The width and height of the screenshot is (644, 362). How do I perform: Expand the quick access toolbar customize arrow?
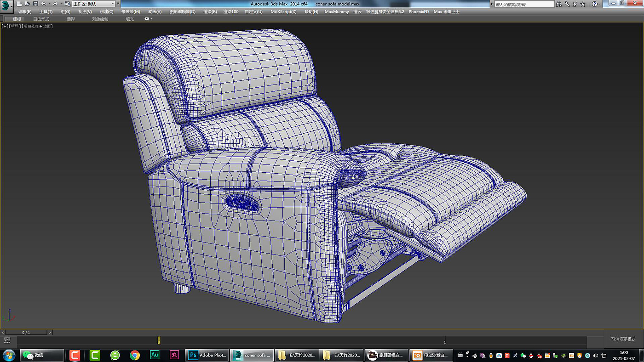coord(118,4)
